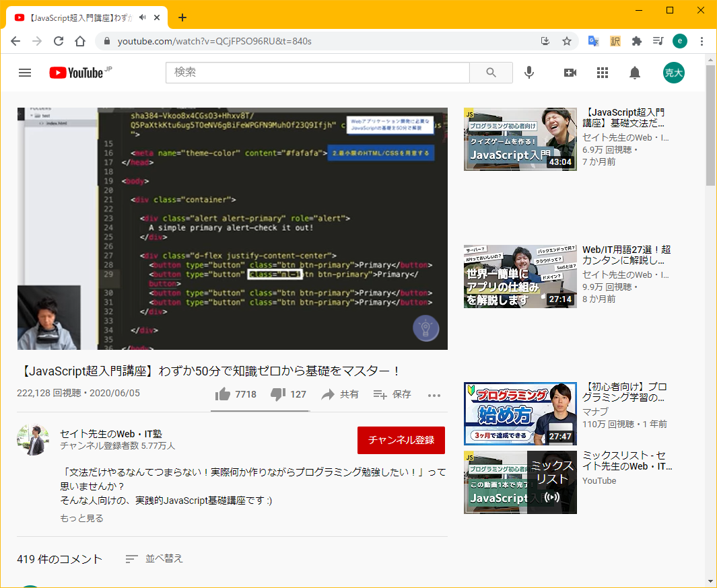Open title 【初心者向け】プログラミング学習の…
This screenshot has width=717, height=588.
[625, 392]
